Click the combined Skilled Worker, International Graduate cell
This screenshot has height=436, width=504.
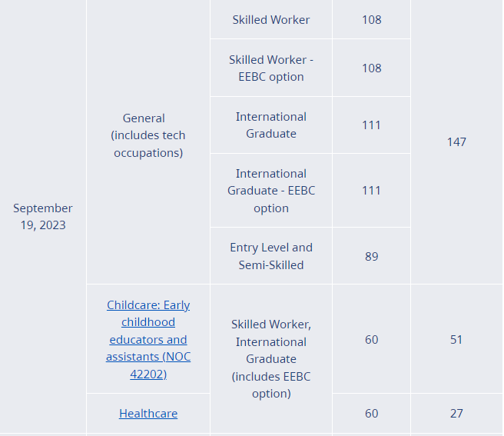pyautogui.click(x=271, y=359)
